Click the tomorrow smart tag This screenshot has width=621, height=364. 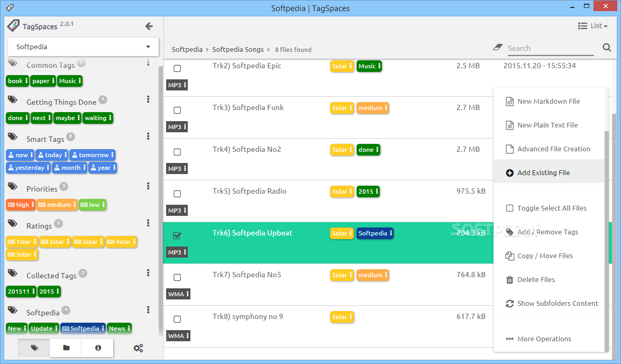tap(92, 155)
